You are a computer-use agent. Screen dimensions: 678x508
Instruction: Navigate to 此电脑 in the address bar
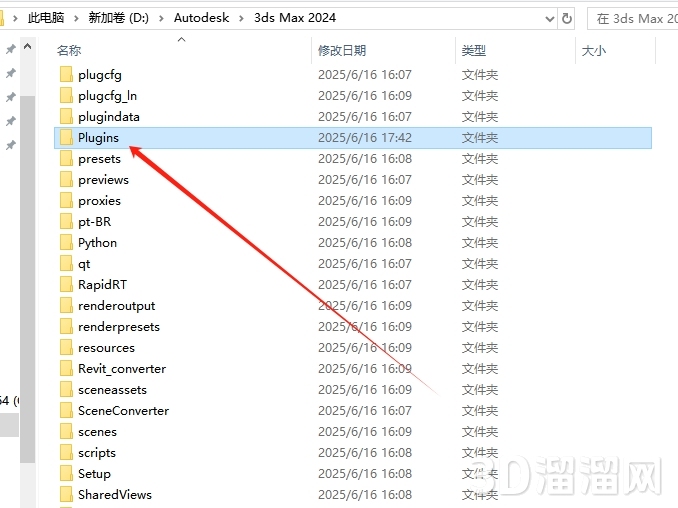pyautogui.click(x=46, y=18)
